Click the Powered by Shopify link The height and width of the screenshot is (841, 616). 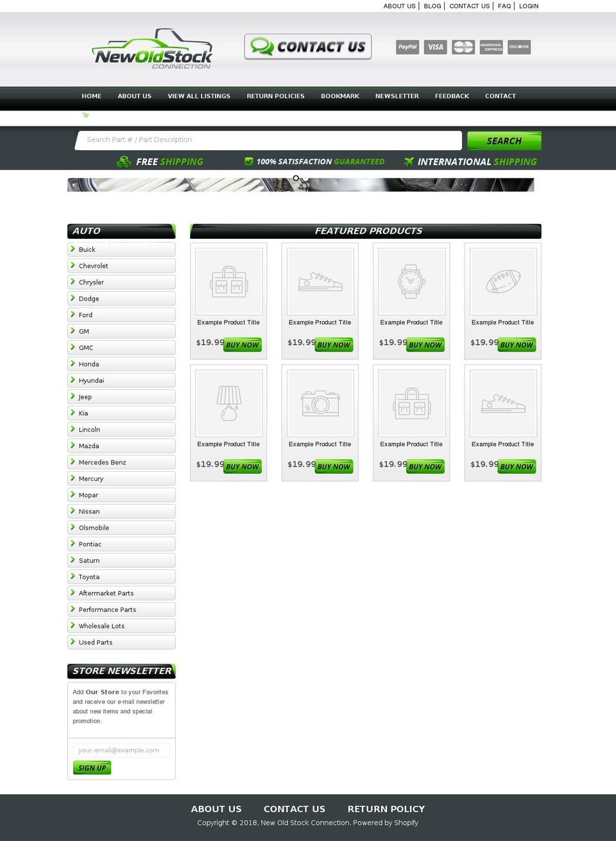(386, 823)
